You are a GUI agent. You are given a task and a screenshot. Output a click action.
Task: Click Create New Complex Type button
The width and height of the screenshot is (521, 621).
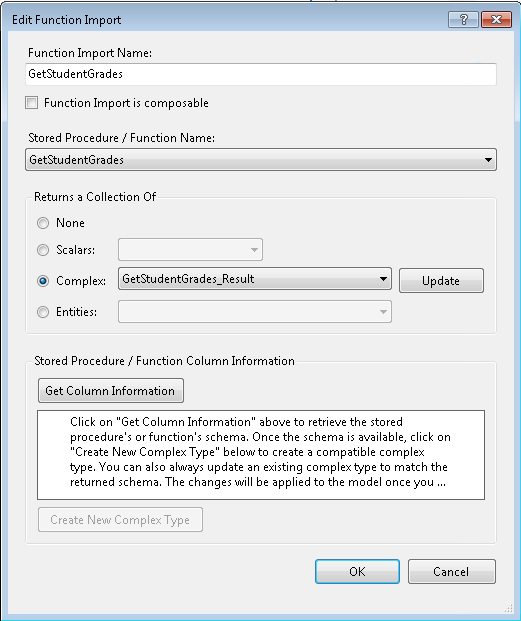click(120, 520)
